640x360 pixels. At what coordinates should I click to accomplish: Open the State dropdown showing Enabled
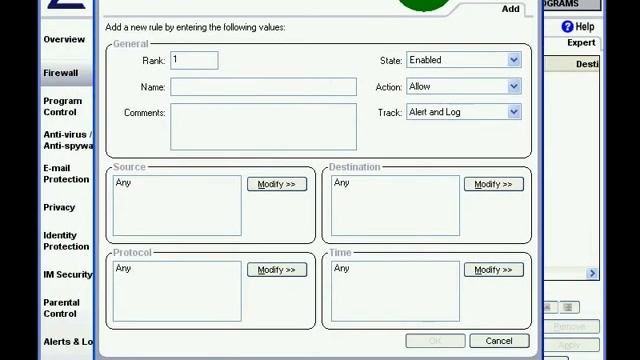click(x=464, y=60)
